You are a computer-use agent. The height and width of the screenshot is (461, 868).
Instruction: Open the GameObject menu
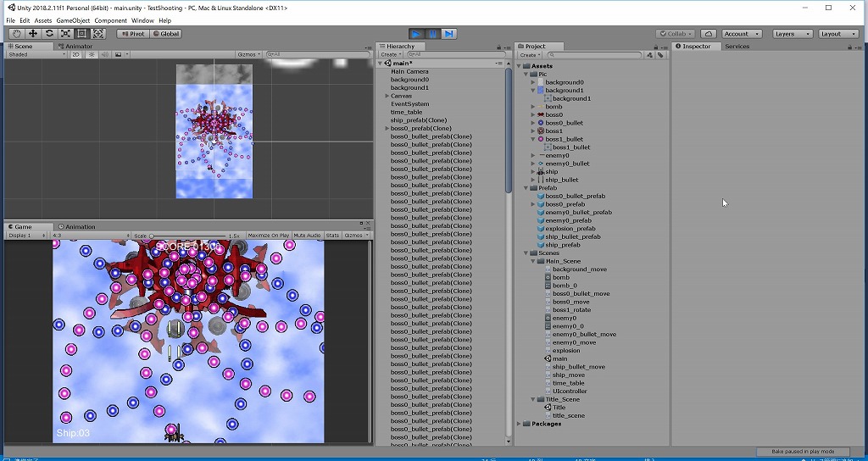coord(73,20)
